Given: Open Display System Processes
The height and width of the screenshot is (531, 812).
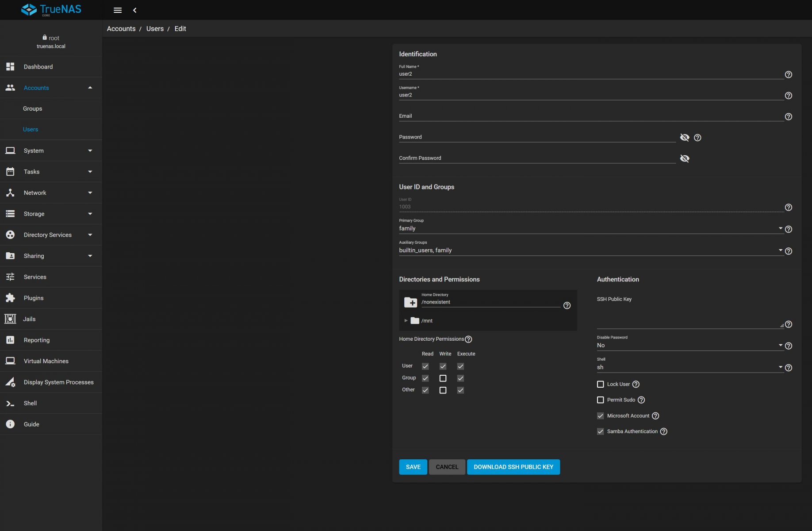Looking at the screenshot, I should [x=51, y=382].
